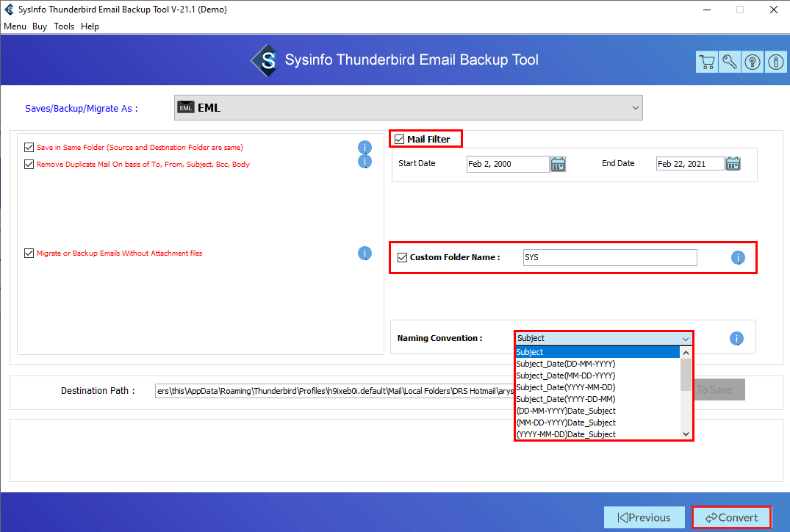Image resolution: width=790 pixels, height=532 pixels.
Task: Show info for Migrate Without Attachment
Action: (x=365, y=254)
